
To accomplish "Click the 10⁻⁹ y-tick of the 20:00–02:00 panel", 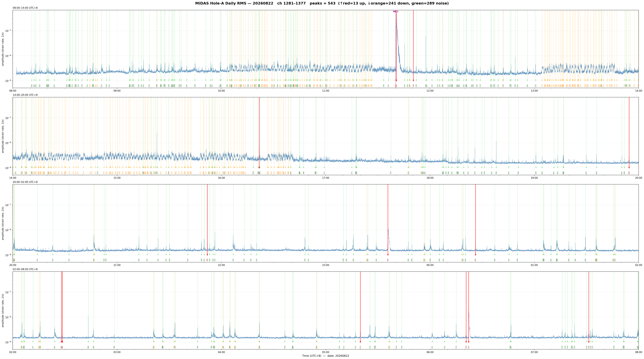I will [x=8, y=255].
